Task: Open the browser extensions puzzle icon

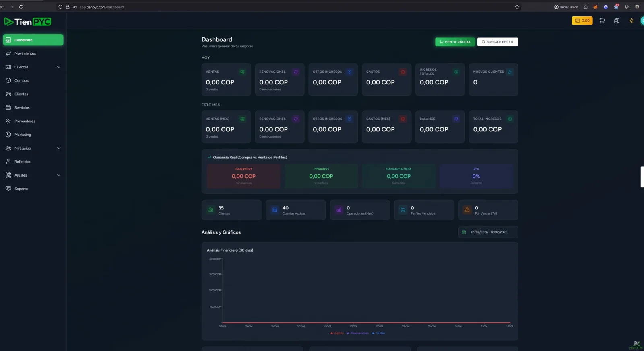Action: click(586, 7)
